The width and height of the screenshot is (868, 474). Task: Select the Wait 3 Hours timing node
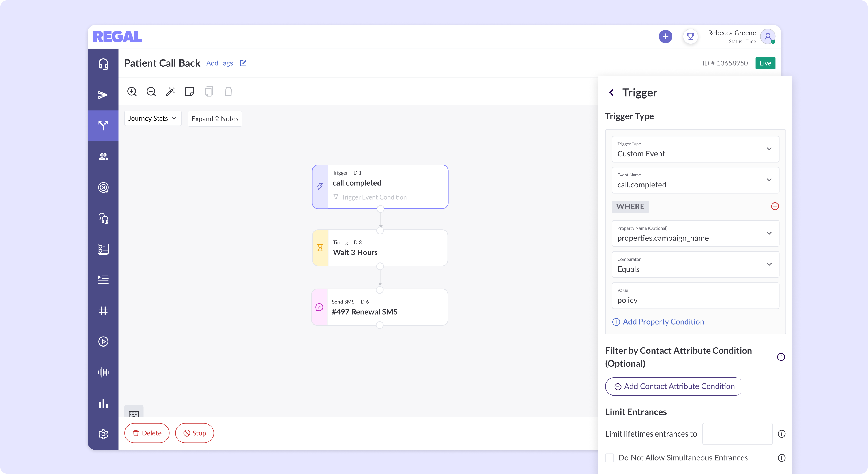click(380, 248)
